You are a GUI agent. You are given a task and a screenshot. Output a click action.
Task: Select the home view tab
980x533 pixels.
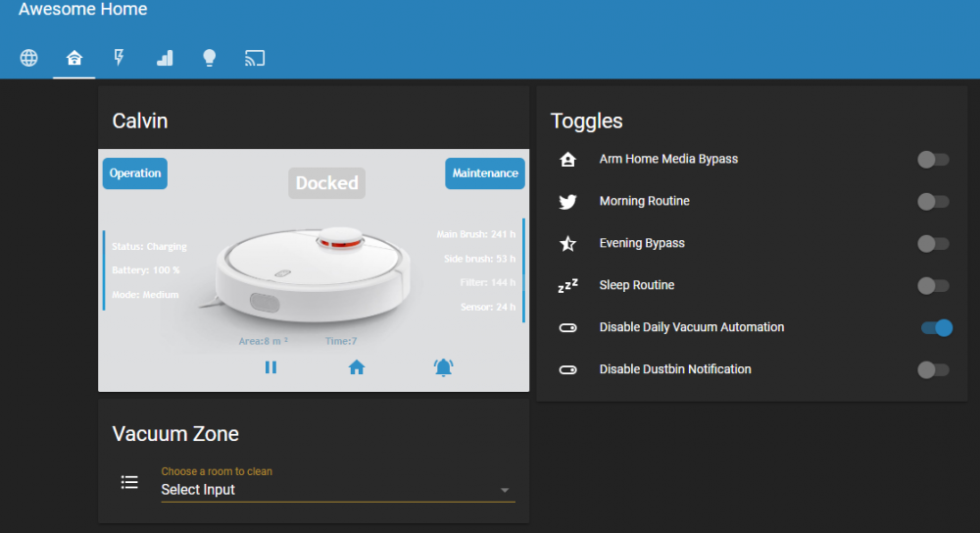coord(74,58)
